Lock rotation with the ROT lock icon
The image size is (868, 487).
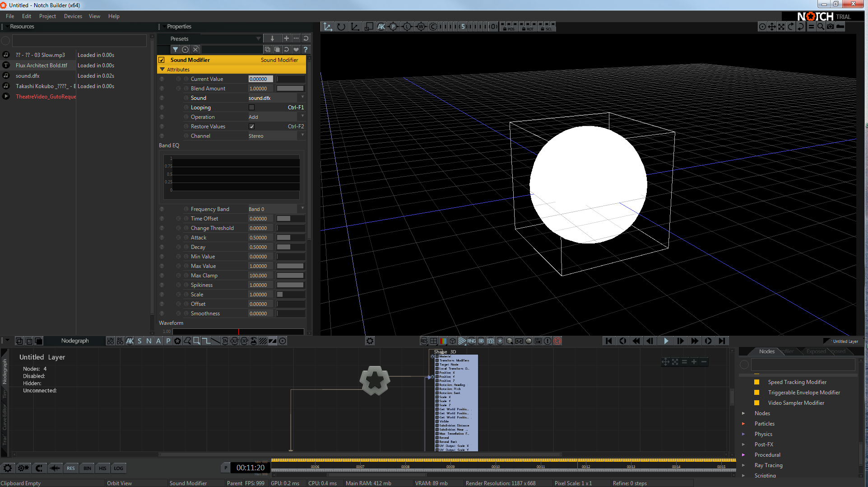(x=528, y=27)
